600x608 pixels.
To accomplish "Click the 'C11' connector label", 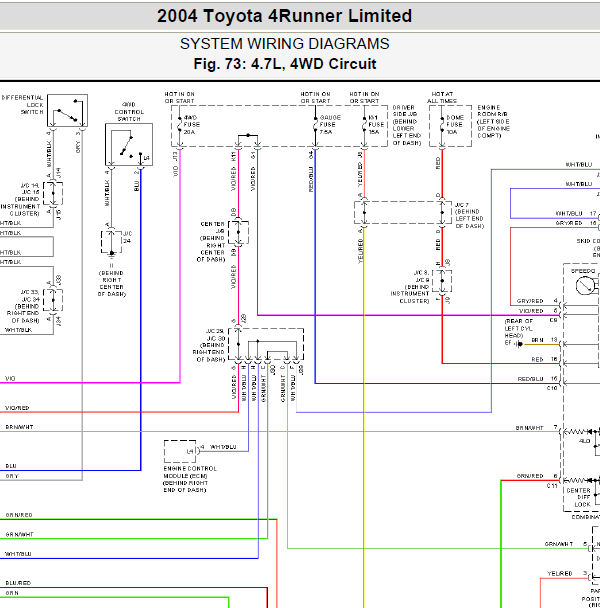I will pyautogui.click(x=552, y=485).
